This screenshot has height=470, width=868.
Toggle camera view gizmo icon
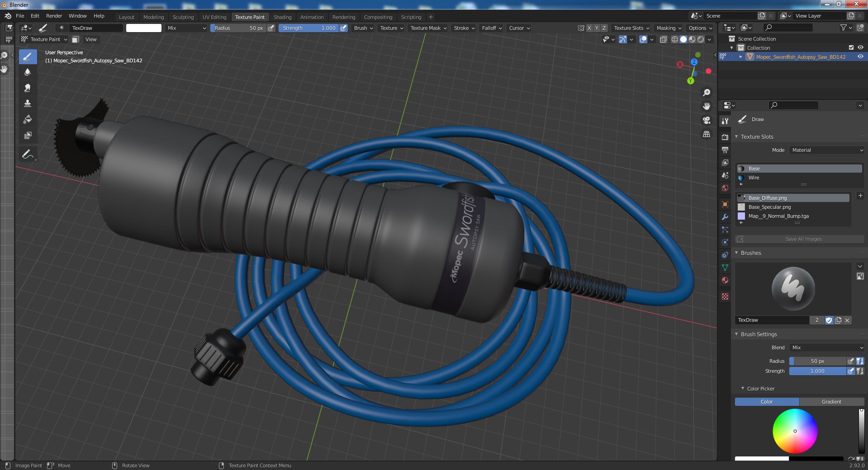click(706, 120)
